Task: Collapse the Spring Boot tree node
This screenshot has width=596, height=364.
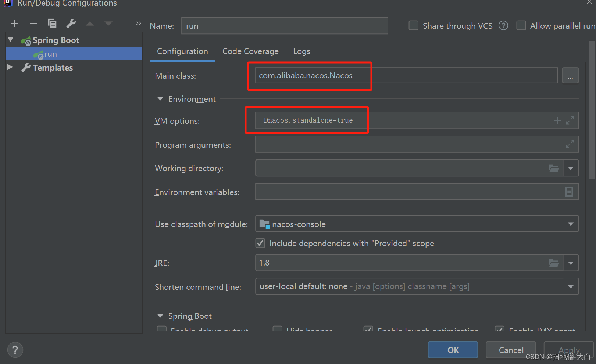Action: (10, 40)
